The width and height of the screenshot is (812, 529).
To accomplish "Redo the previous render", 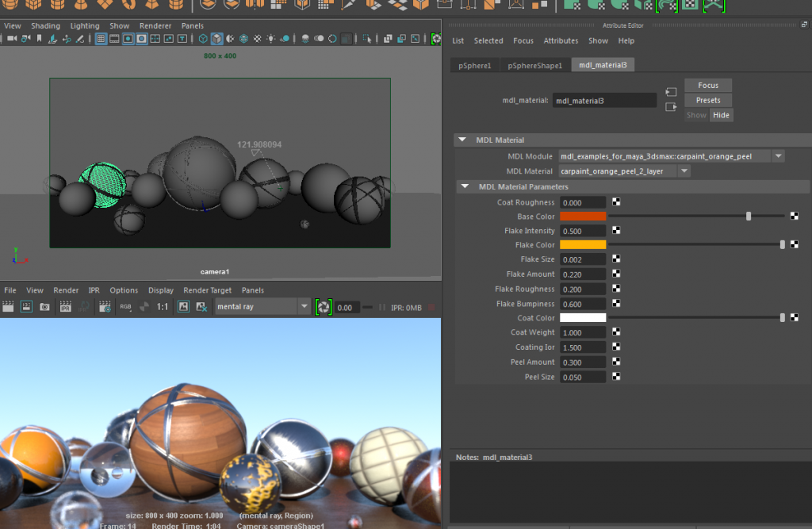I will (x=27, y=305).
